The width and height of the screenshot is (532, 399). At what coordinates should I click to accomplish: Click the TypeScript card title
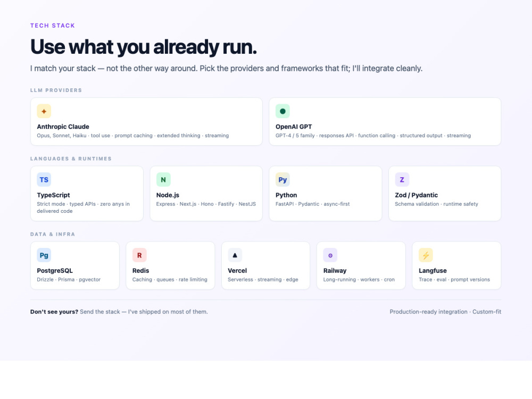(53, 195)
